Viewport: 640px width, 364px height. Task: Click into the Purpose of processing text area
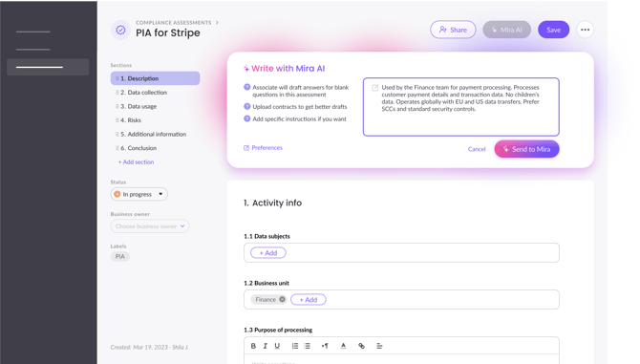click(x=401, y=359)
